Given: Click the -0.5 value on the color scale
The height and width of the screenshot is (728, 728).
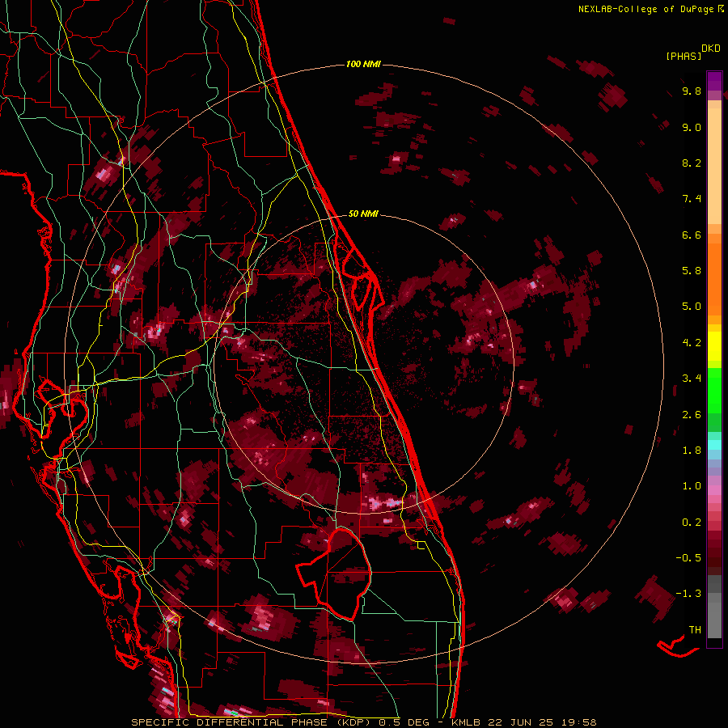Looking at the screenshot, I should coord(688,558).
